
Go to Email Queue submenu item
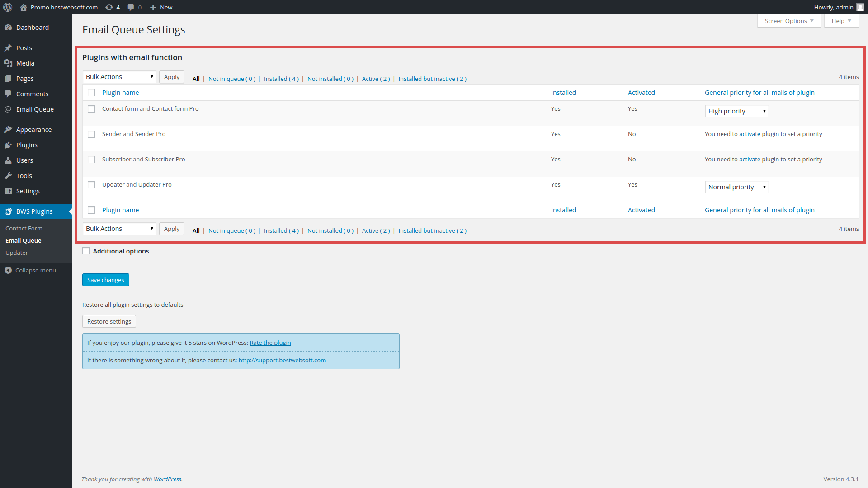(24, 241)
